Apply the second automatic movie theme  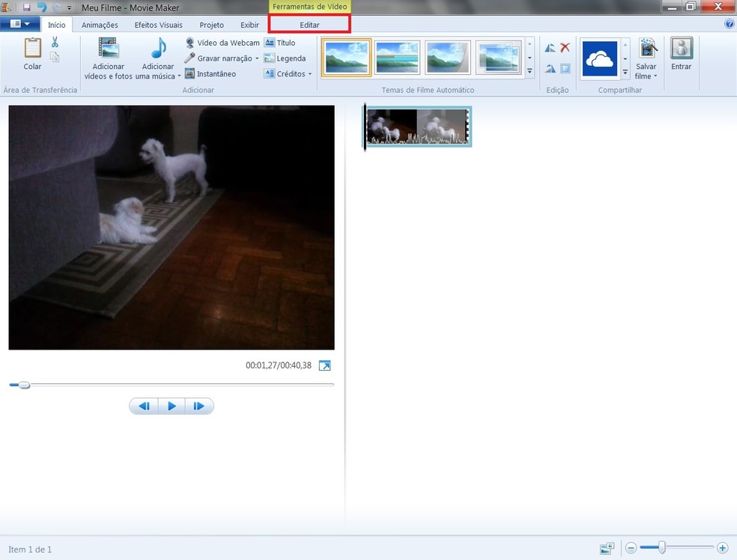click(397, 56)
